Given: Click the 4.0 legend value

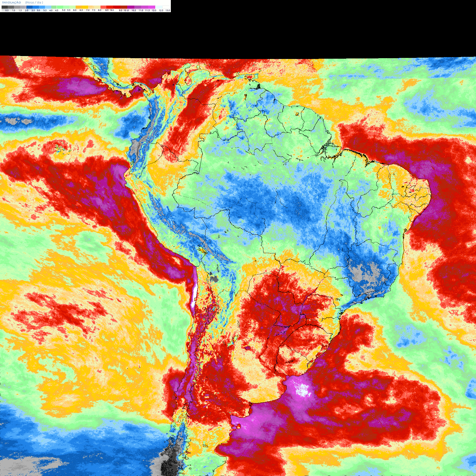Looking at the screenshot, I should [51, 10].
